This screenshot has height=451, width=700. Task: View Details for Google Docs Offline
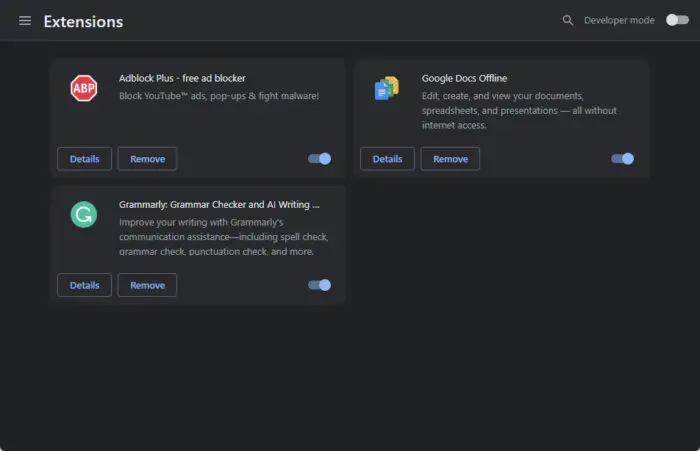pos(387,159)
